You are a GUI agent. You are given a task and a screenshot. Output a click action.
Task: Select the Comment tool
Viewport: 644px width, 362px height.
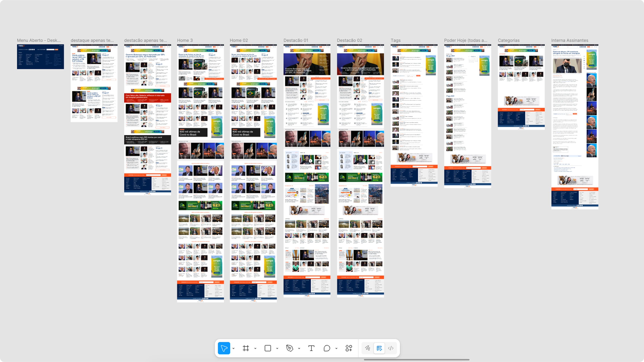327,348
